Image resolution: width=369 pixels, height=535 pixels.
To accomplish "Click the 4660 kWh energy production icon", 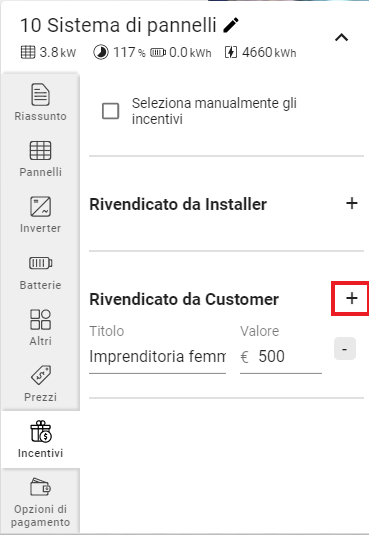I will pyautogui.click(x=231, y=53).
